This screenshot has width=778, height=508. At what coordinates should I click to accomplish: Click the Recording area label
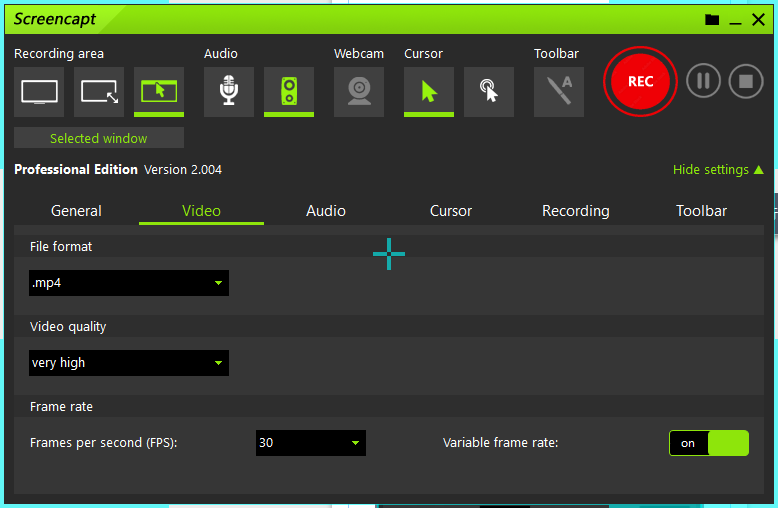pyautogui.click(x=59, y=54)
